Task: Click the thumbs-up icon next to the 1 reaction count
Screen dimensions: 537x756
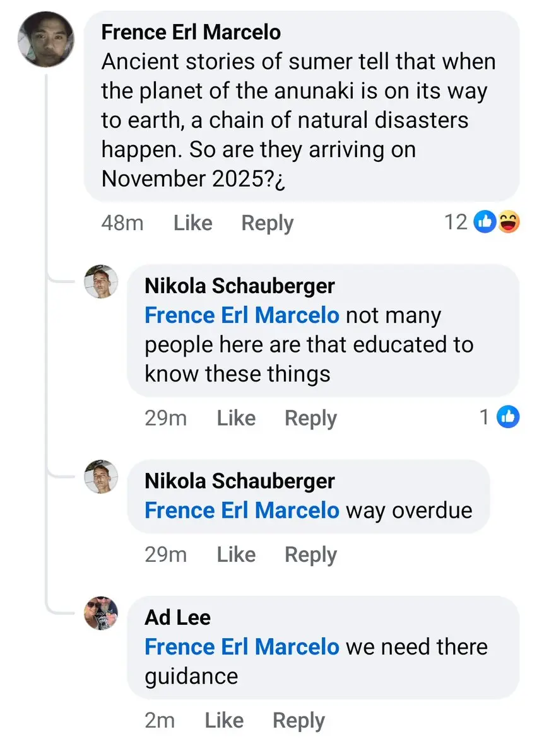Action: 508,417
